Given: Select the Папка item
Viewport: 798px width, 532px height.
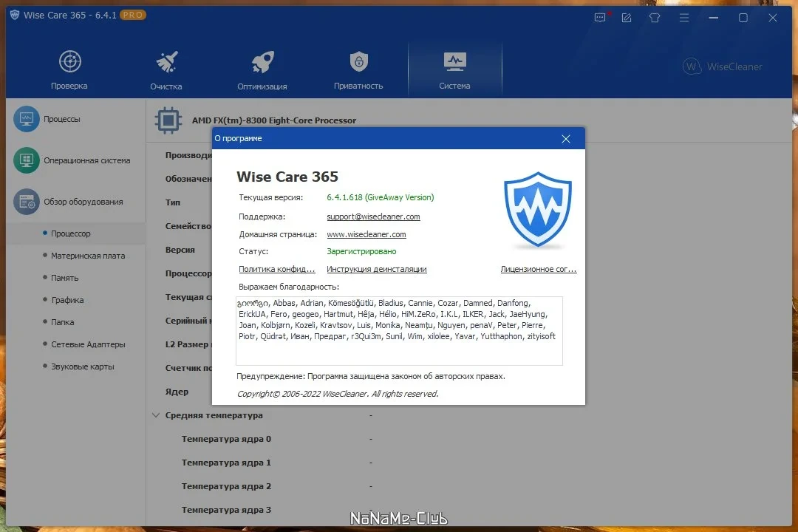Looking at the screenshot, I should click(63, 322).
